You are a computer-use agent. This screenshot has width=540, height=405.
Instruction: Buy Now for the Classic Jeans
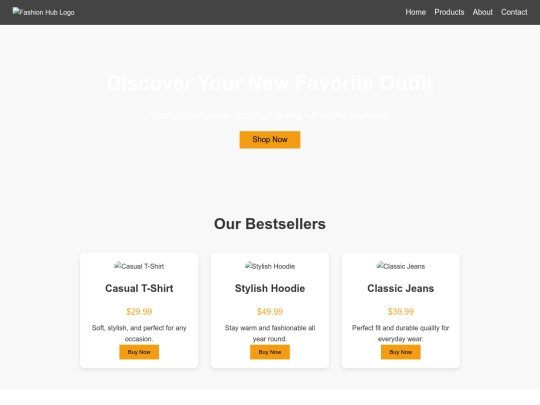[x=401, y=352]
